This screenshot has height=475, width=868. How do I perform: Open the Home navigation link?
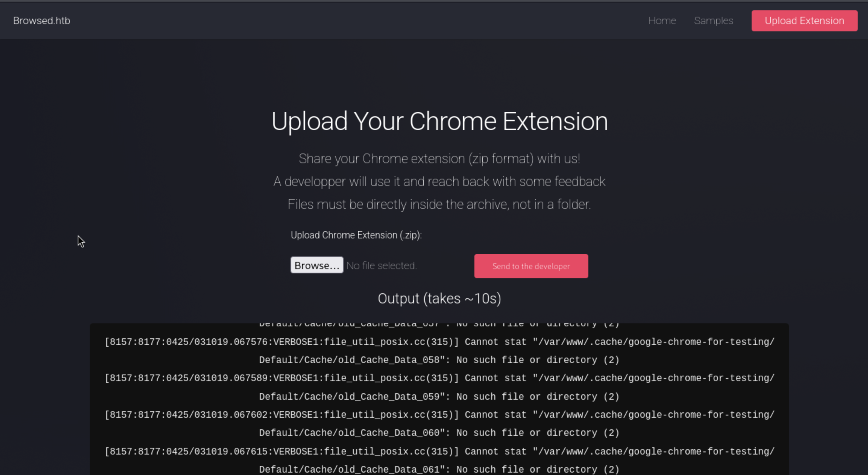[662, 20]
